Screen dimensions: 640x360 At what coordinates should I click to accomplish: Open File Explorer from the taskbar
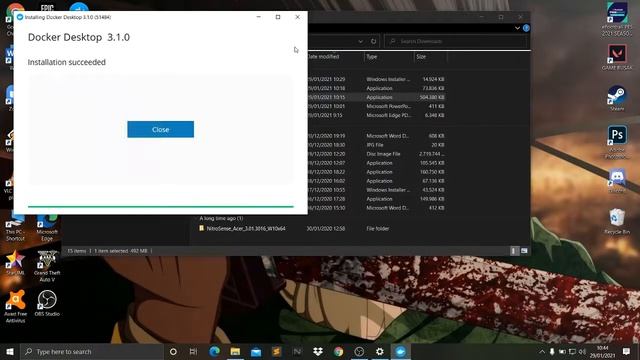coord(235,351)
